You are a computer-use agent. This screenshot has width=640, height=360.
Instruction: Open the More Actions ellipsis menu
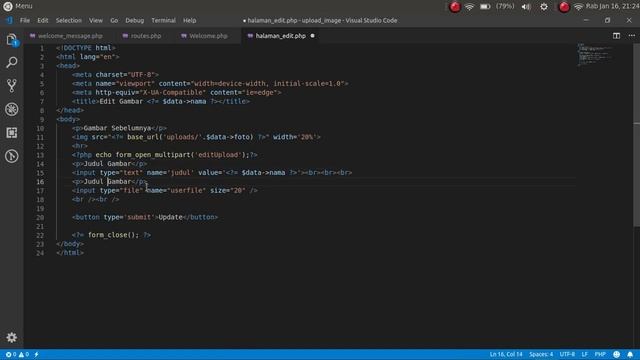(631, 36)
